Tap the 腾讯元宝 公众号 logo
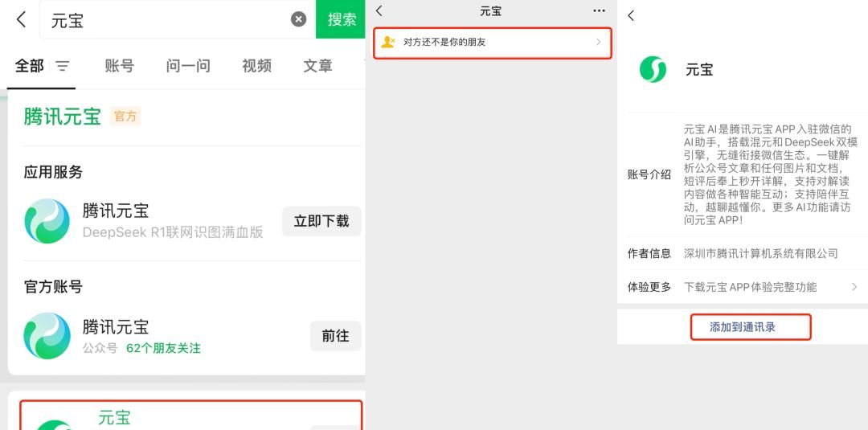The height and width of the screenshot is (430, 868). tap(47, 336)
